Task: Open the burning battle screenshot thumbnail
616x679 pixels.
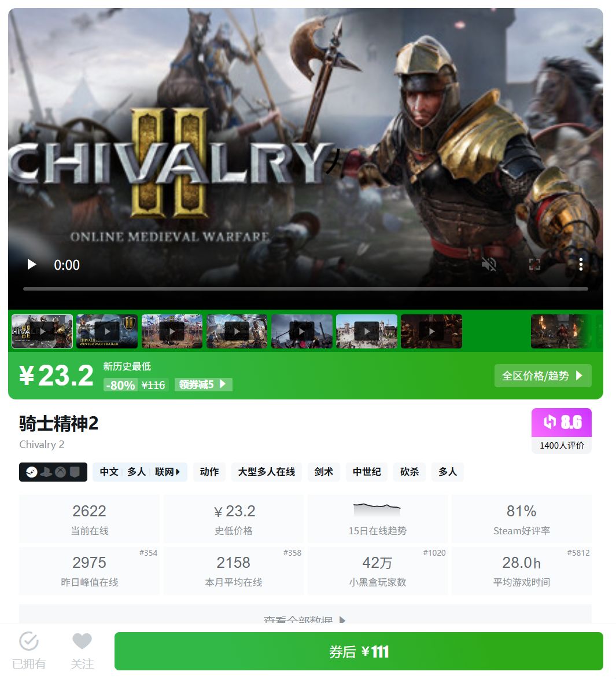Action: tap(560, 331)
